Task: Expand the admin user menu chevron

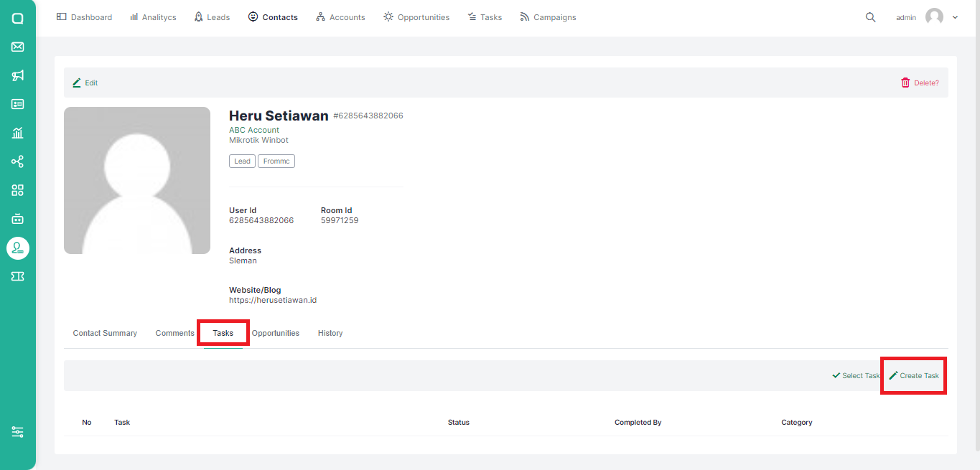Action: [x=955, y=17]
